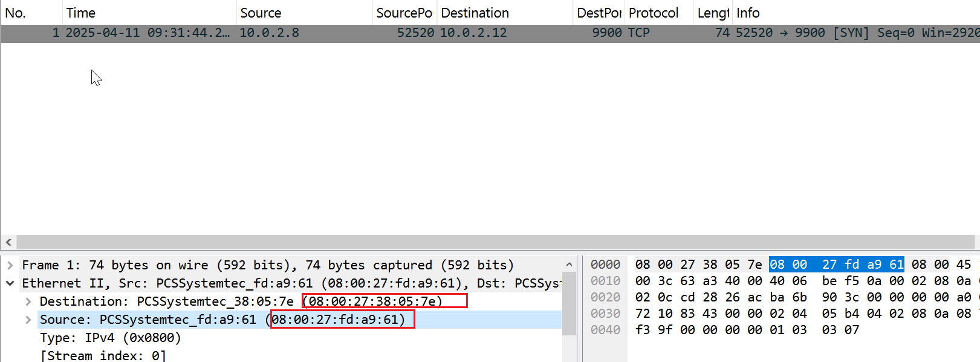Screen dimensions: 980x362
Task: Select the Type: IPv4 field
Action: (110, 338)
